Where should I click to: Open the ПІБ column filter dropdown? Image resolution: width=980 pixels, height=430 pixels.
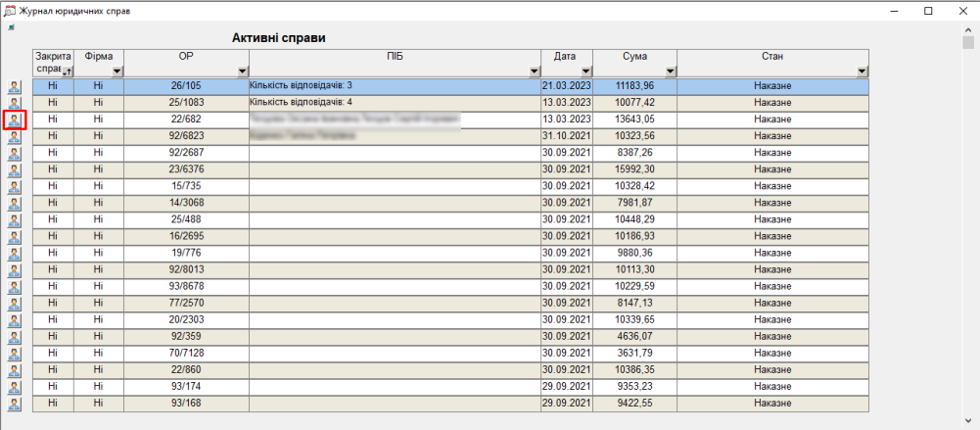pos(534,72)
